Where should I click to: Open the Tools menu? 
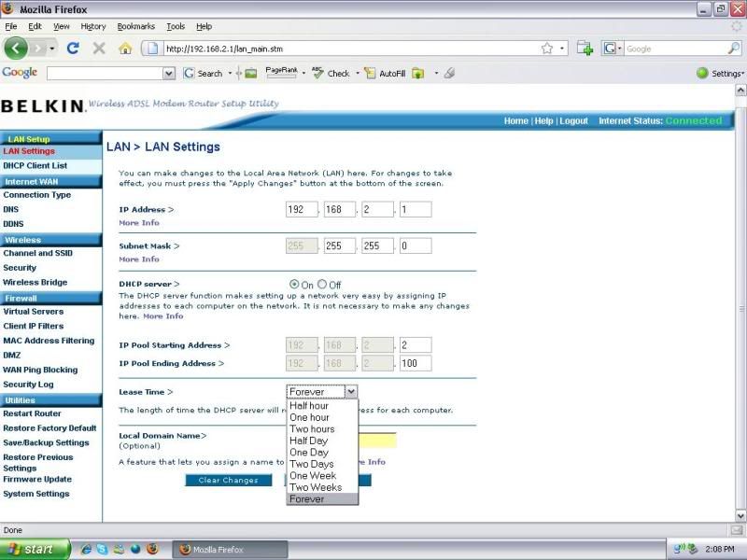click(176, 27)
